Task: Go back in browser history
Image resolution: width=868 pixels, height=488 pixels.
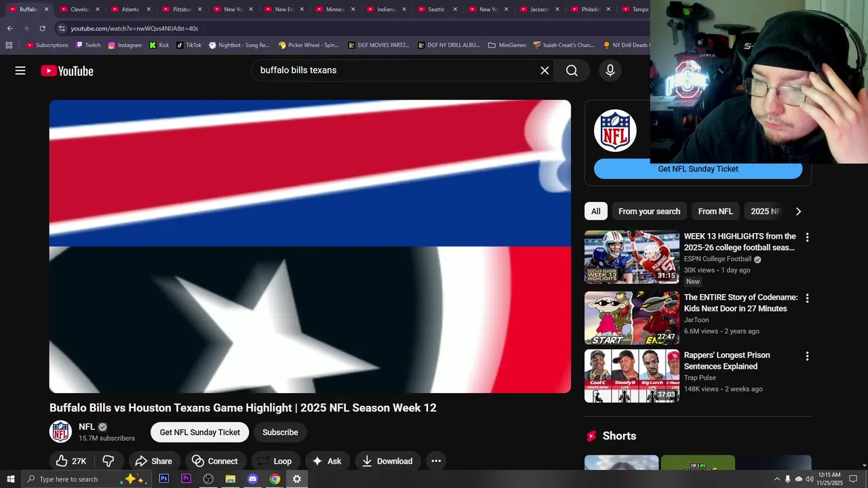Action: [x=9, y=28]
